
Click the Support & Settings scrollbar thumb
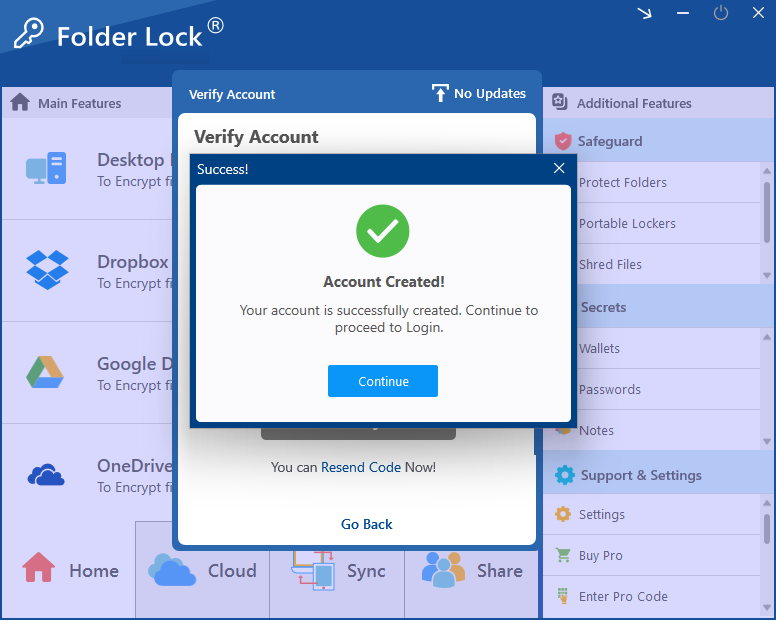click(x=767, y=531)
